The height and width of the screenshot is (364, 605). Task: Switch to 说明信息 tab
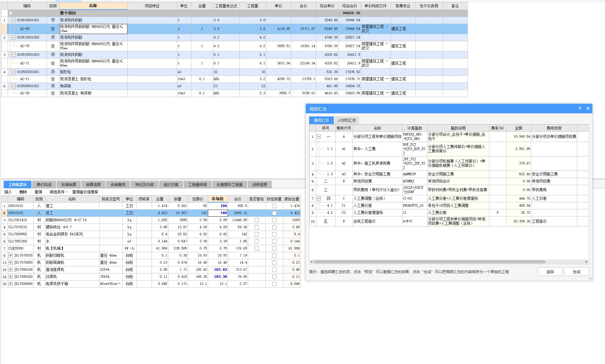pos(260,184)
